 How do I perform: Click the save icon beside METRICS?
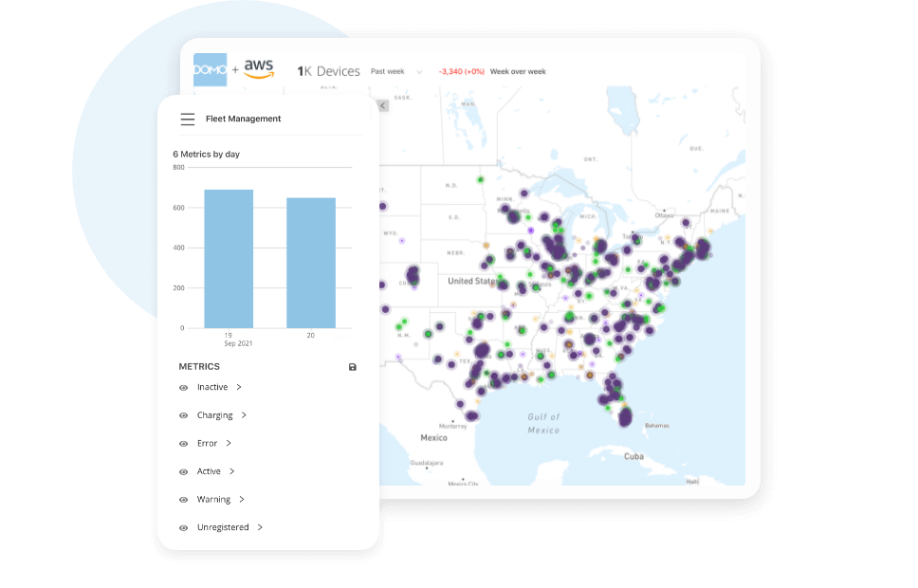[x=353, y=367]
